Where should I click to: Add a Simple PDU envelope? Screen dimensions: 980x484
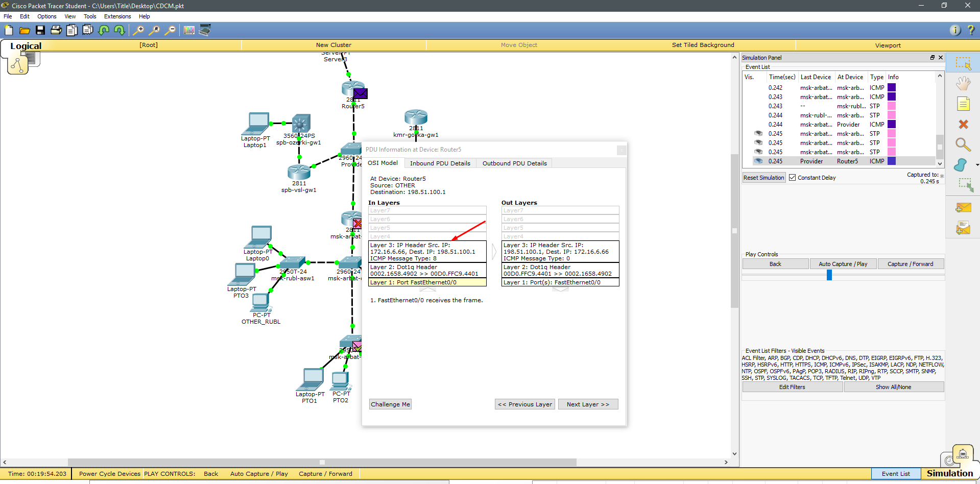coord(963,208)
